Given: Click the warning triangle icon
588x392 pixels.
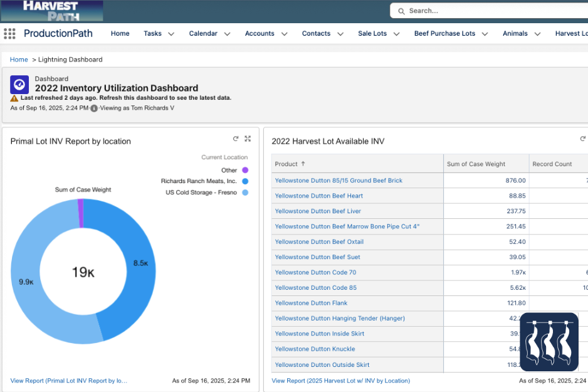Looking at the screenshot, I should (14, 98).
